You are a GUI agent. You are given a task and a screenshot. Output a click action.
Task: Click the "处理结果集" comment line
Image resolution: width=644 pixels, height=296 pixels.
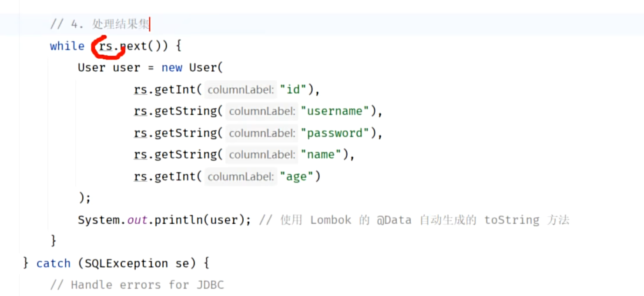(x=100, y=24)
